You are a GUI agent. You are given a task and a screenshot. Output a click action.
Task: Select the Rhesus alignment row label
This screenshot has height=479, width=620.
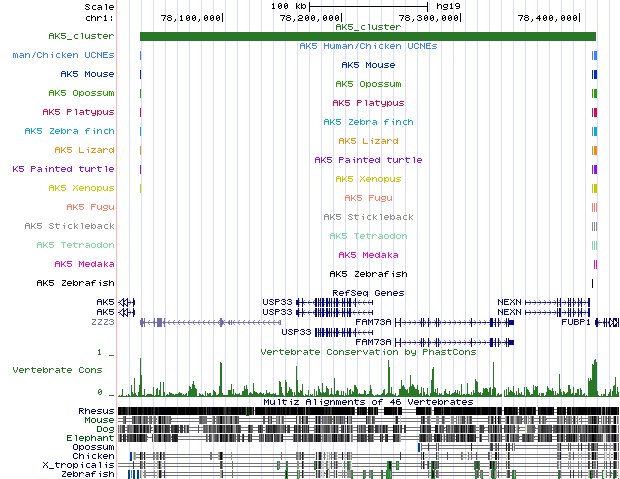coord(96,410)
